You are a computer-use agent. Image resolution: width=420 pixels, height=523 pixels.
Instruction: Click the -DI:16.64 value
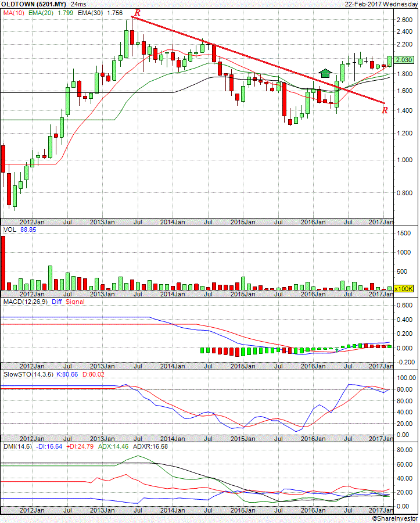[49, 447]
